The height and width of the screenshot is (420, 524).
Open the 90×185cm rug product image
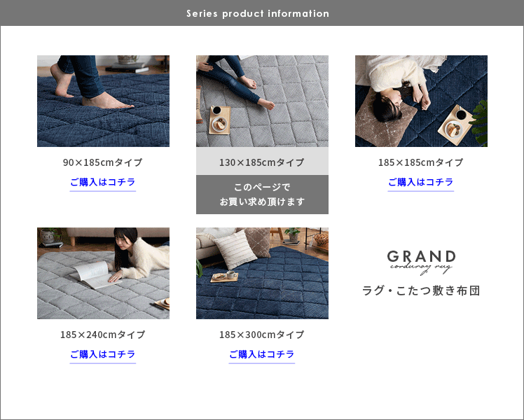103,101
